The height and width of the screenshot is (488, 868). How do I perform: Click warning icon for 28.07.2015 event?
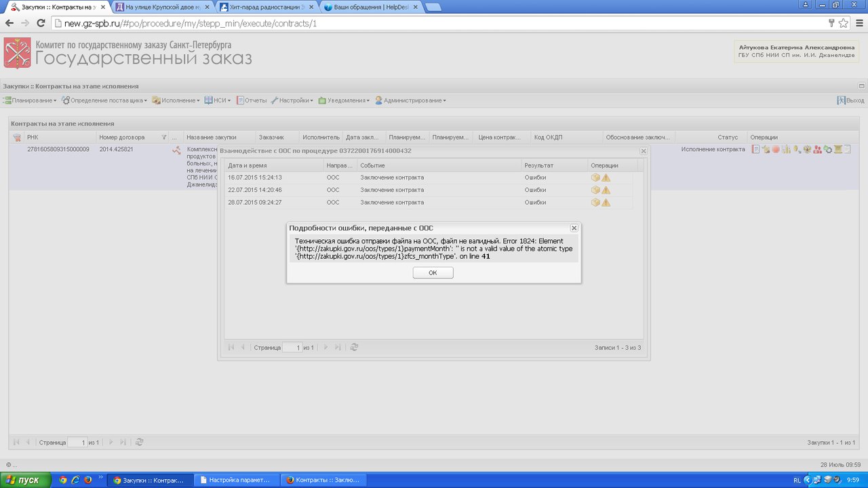click(606, 202)
